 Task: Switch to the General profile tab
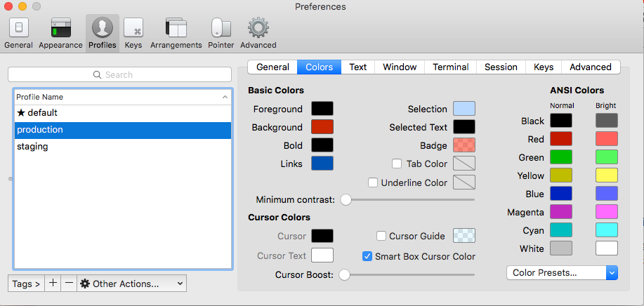[x=272, y=67]
